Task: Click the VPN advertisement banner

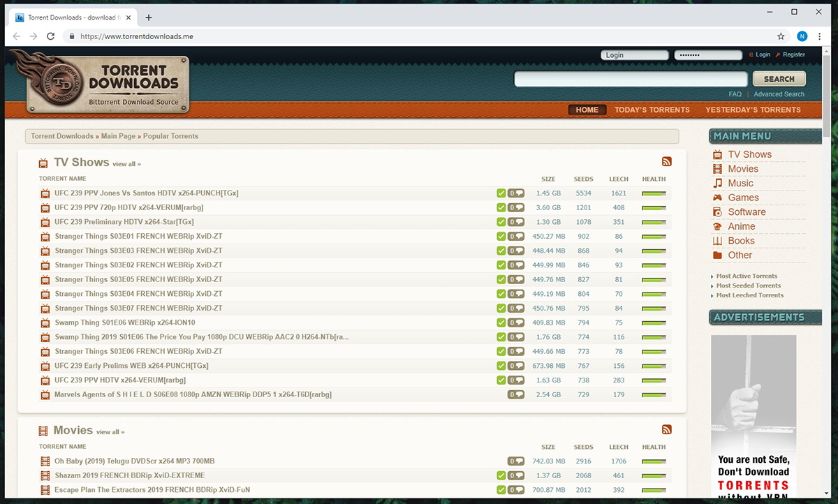Action: point(754,417)
